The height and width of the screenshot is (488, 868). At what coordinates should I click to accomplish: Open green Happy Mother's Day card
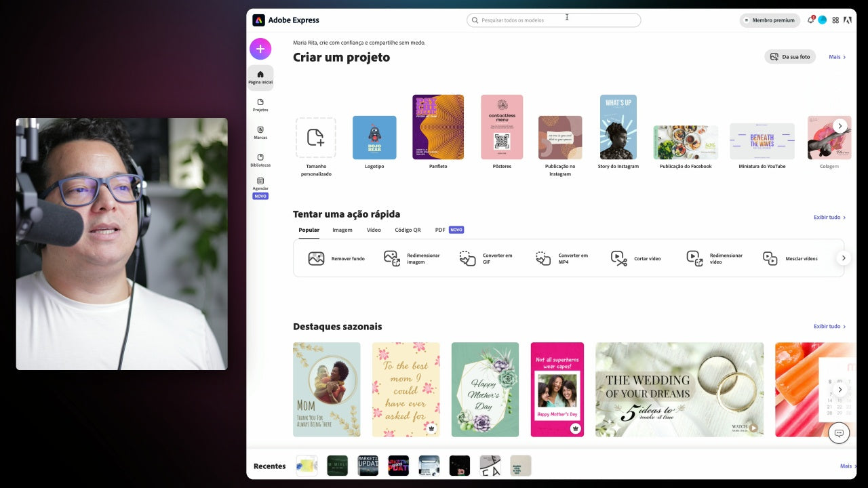486,390
